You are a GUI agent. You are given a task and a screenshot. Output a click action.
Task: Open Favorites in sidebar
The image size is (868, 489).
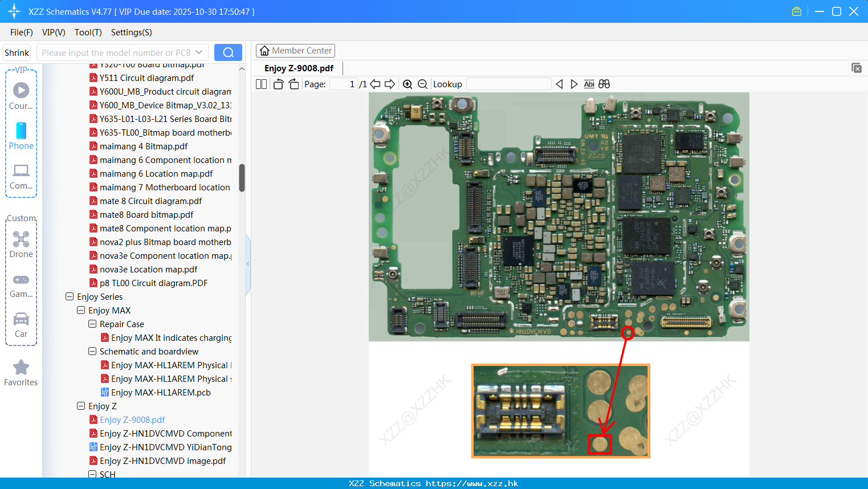[21, 373]
